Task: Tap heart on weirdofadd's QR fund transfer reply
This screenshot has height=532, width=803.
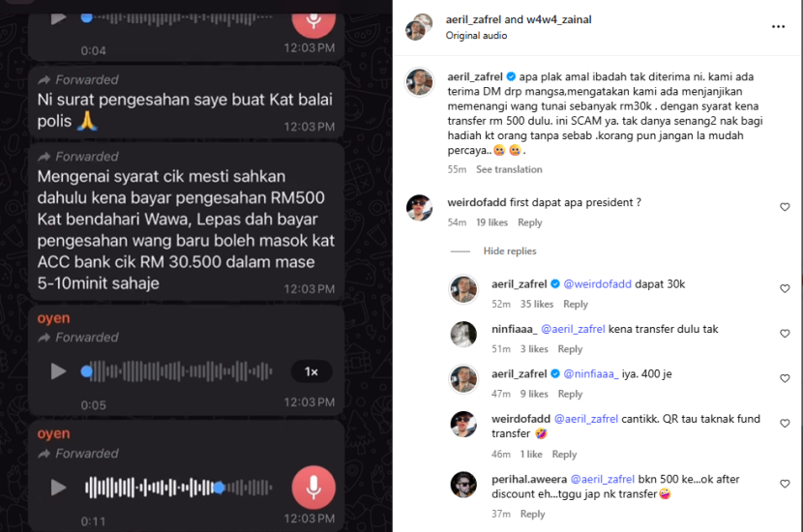Action: pyautogui.click(x=785, y=424)
